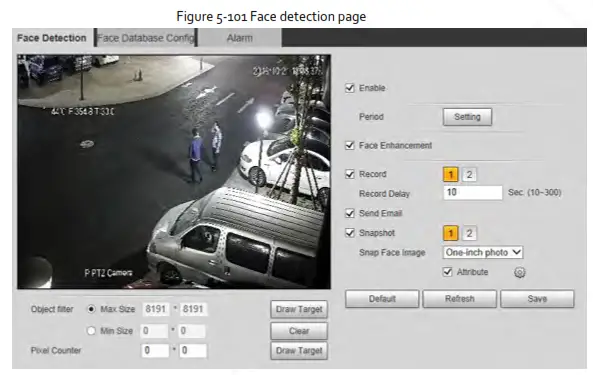Click the Max Size height field 8191
The image size is (593, 375).
(193, 309)
